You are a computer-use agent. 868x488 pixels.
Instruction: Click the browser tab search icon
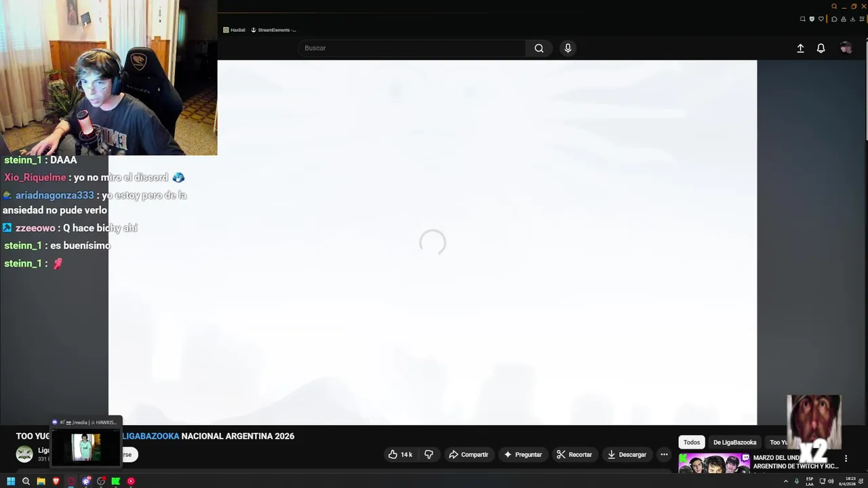tap(834, 6)
